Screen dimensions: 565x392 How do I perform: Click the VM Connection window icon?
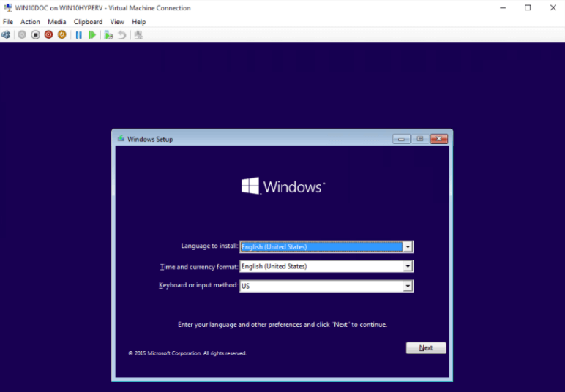pyautogui.click(x=7, y=7)
